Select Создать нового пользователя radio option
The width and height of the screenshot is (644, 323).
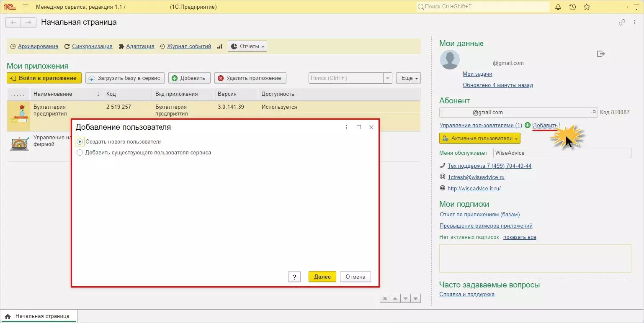(x=80, y=141)
